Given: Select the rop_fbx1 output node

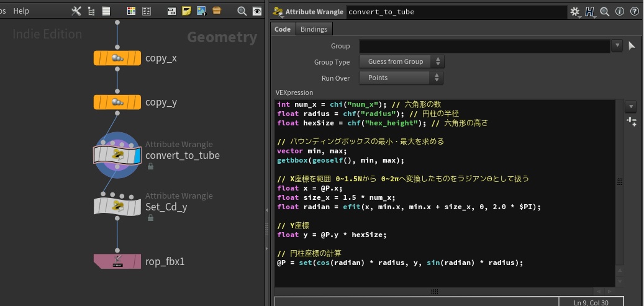Looking at the screenshot, I should tap(117, 261).
